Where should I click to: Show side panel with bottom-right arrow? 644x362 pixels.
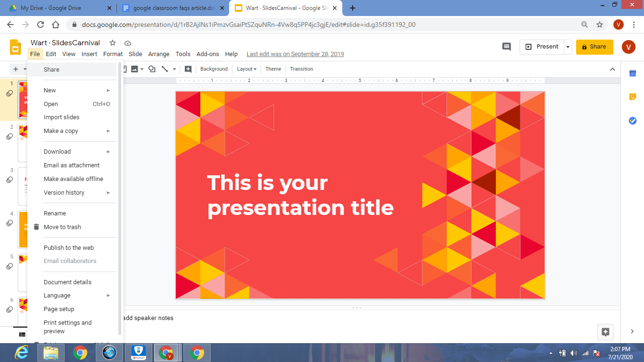point(632,332)
